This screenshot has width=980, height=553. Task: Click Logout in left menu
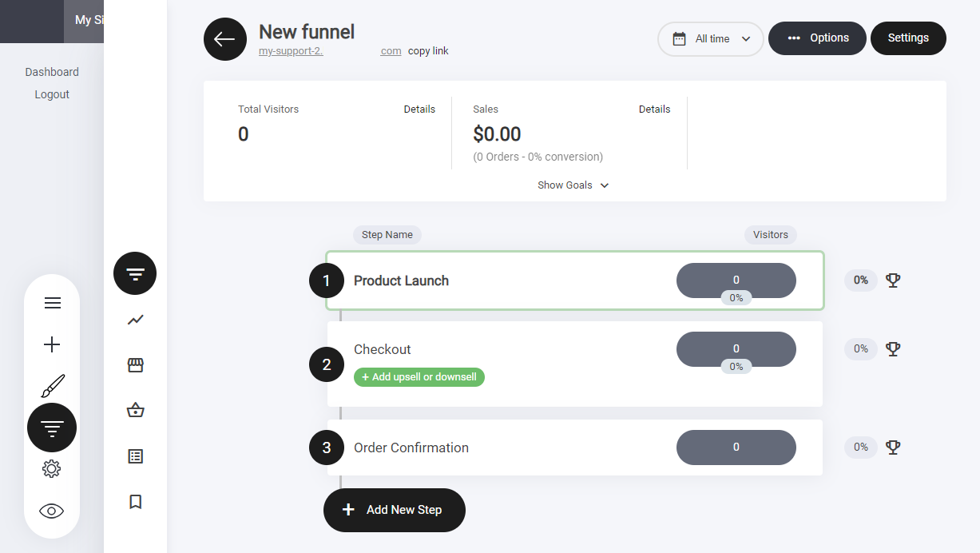52,94
